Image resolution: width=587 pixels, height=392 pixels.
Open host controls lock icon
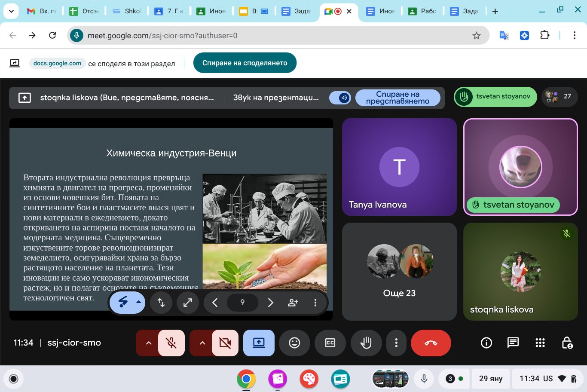567,343
